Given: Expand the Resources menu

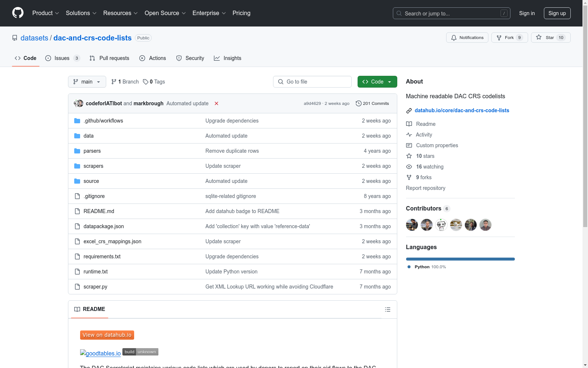Looking at the screenshot, I should pos(121,13).
